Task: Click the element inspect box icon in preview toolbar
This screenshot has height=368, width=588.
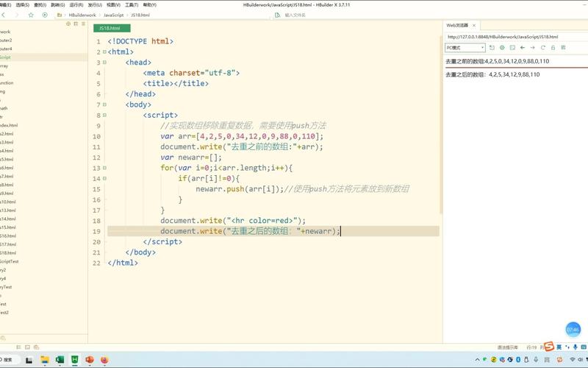Action: tap(512, 48)
